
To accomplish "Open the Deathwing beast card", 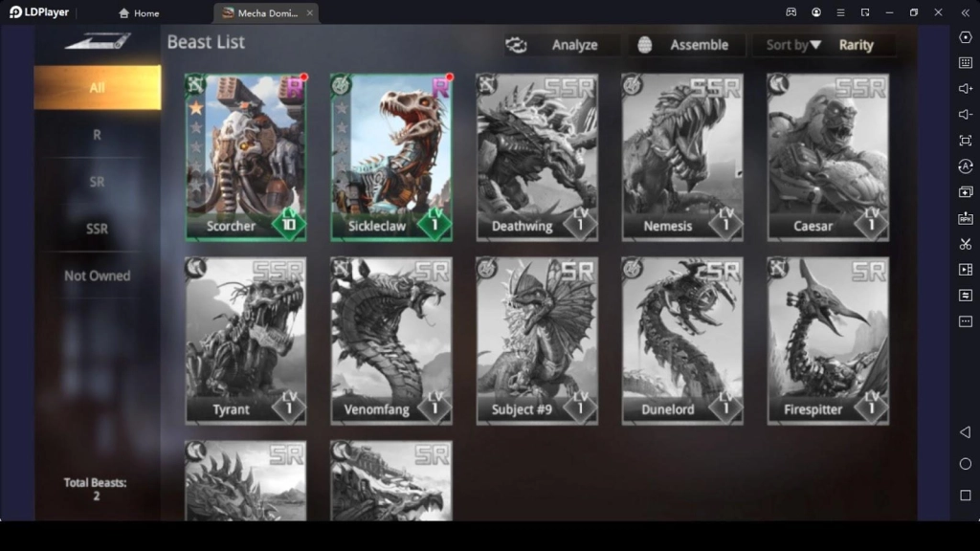I will (x=537, y=158).
